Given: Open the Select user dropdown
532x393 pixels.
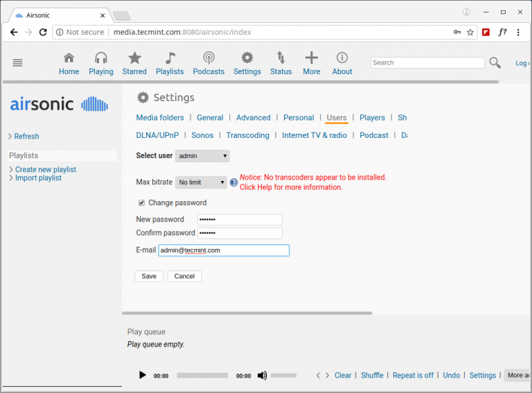Looking at the screenshot, I should click(x=202, y=156).
